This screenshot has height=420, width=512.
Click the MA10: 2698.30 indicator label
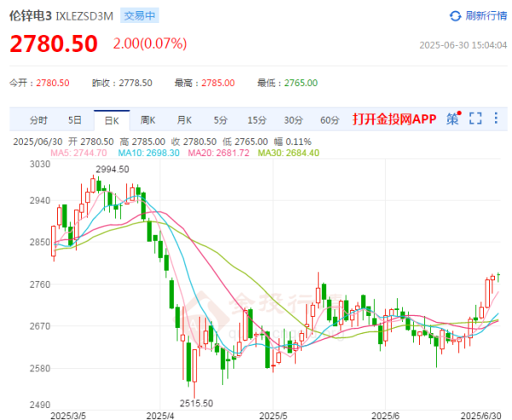148,153
